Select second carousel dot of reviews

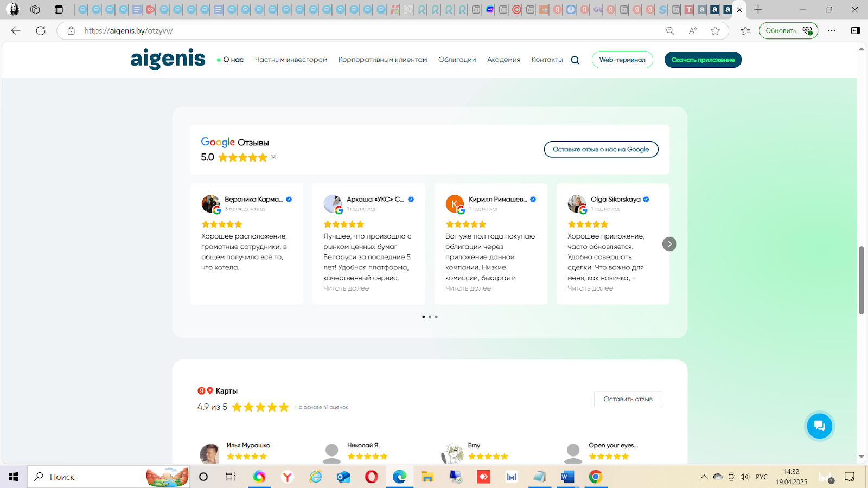click(430, 317)
